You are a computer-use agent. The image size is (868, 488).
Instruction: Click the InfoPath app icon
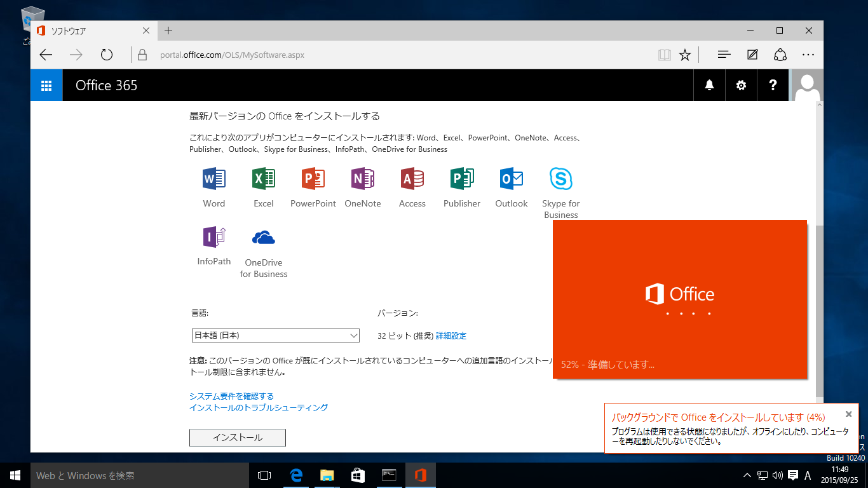[214, 237]
